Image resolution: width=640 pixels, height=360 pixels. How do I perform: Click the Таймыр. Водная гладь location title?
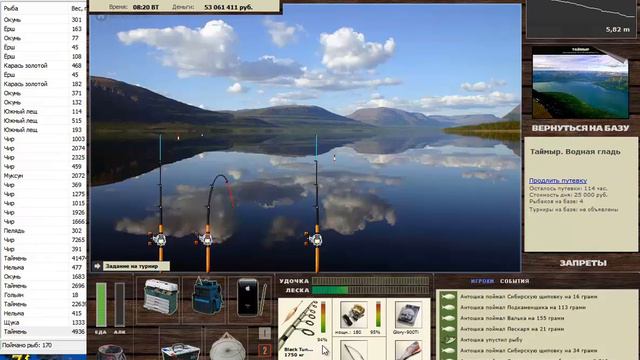pos(575,151)
